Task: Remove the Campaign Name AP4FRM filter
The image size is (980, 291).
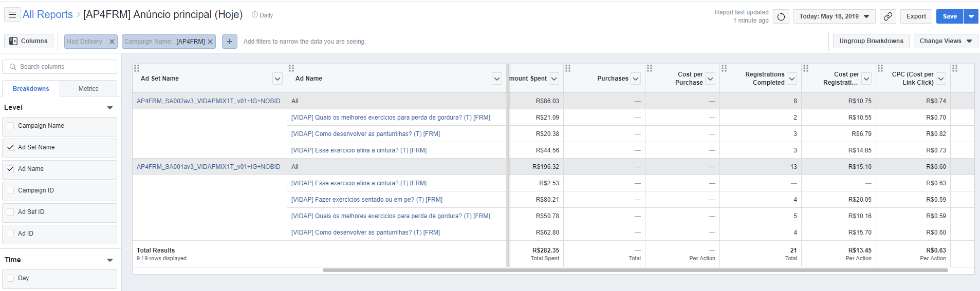Action: (210, 42)
